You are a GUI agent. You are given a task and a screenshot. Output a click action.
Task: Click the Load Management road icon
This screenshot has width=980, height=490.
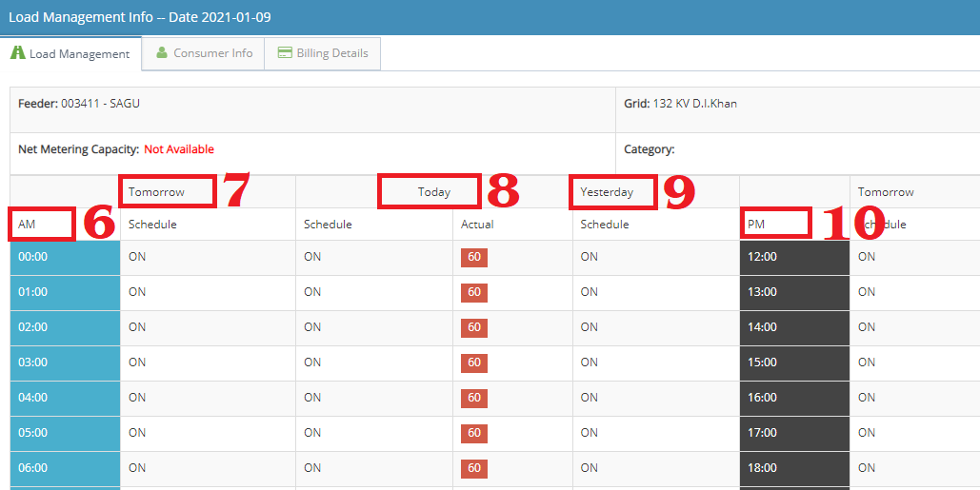pyautogui.click(x=17, y=53)
